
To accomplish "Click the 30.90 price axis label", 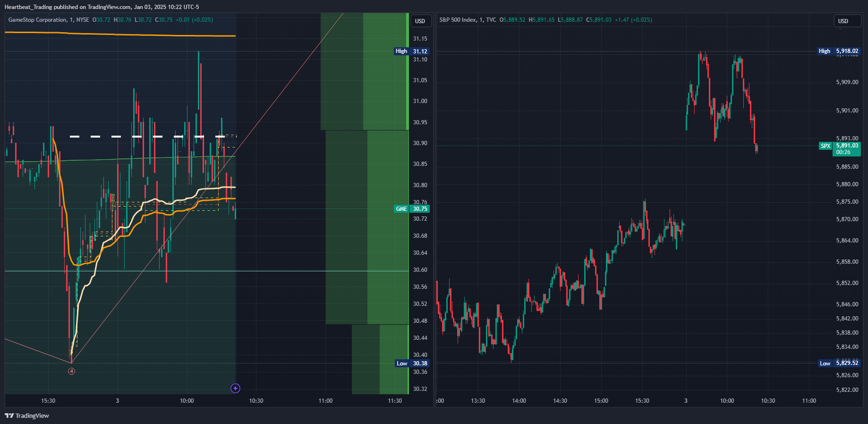I will [x=420, y=143].
